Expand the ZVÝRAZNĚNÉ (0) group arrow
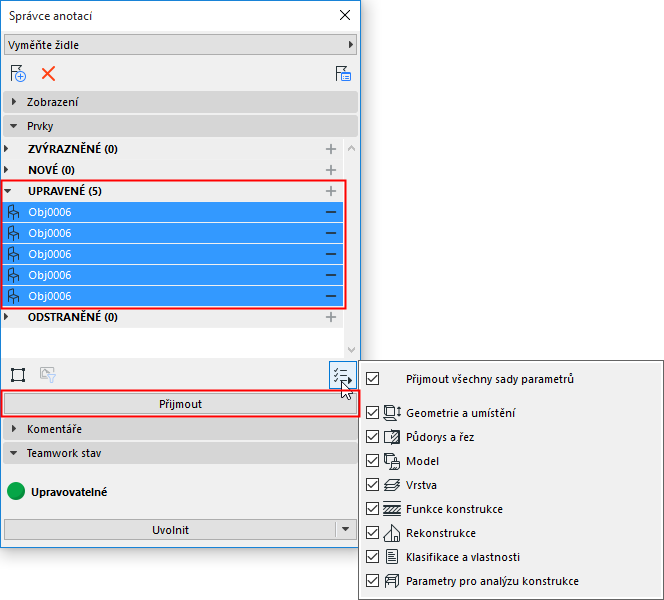This screenshot has height=600, width=664. (6, 149)
